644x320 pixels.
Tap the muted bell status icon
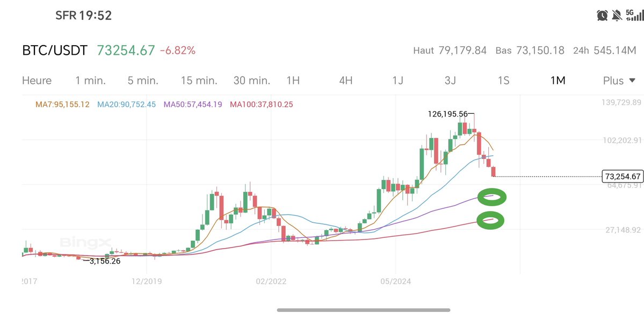point(614,14)
